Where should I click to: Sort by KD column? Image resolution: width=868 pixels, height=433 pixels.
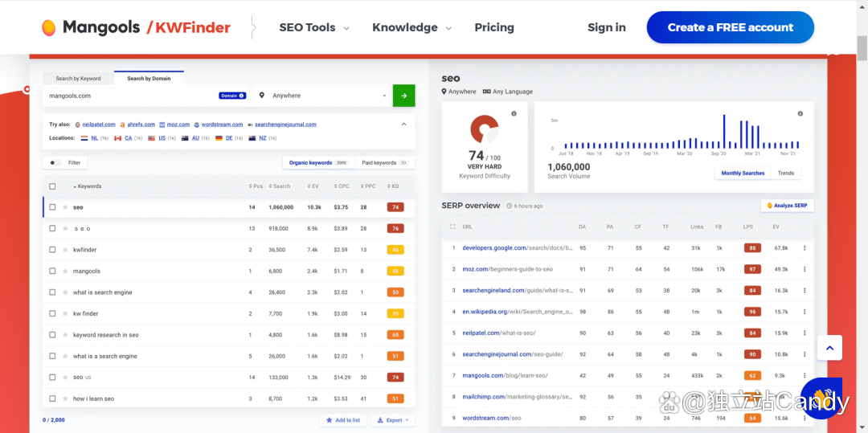tap(393, 186)
